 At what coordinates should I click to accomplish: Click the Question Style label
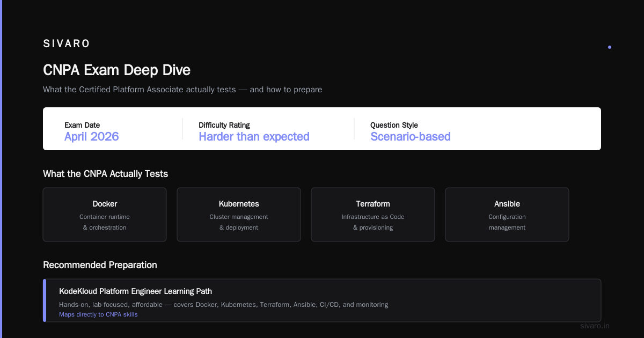pyautogui.click(x=394, y=125)
